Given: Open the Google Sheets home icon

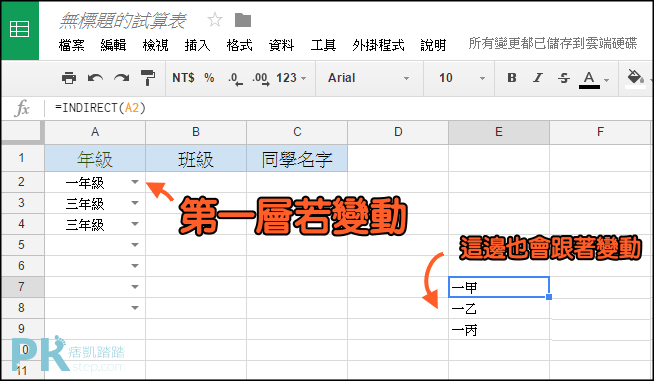Looking at the screenshot, I should point(20,30).
